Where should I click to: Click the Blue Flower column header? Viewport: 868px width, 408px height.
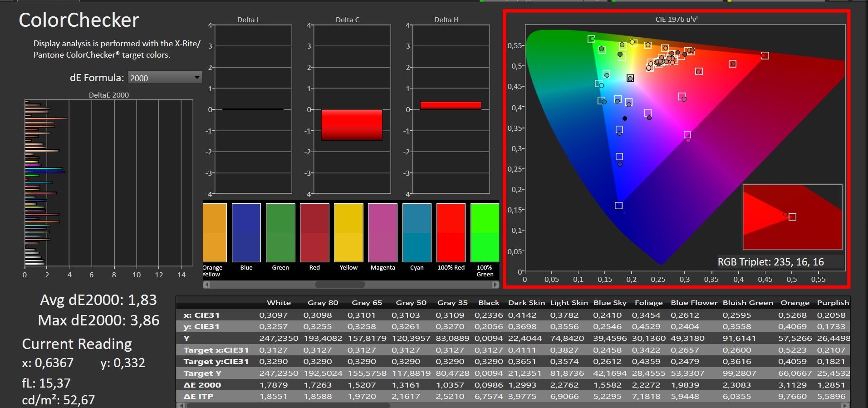[694, 303]
